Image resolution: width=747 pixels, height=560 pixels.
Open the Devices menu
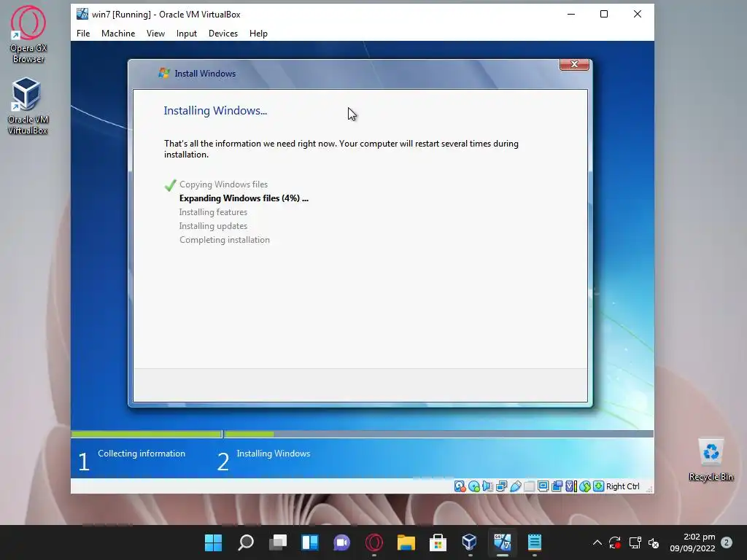[223, 34]
